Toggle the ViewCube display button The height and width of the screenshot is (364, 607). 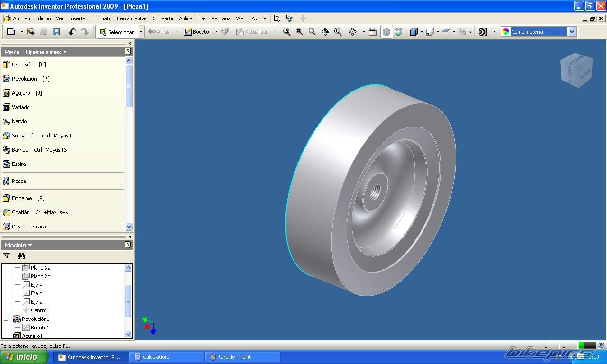(386, 32)
